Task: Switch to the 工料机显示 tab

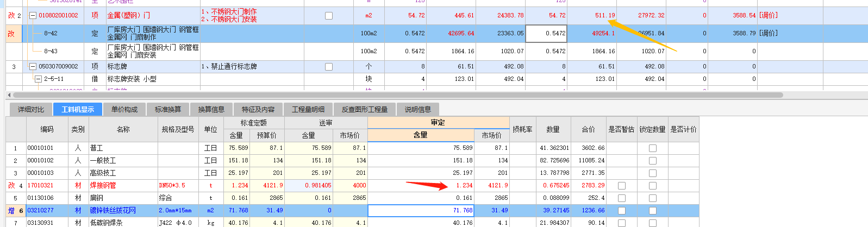Action: [x=78, y=110]
